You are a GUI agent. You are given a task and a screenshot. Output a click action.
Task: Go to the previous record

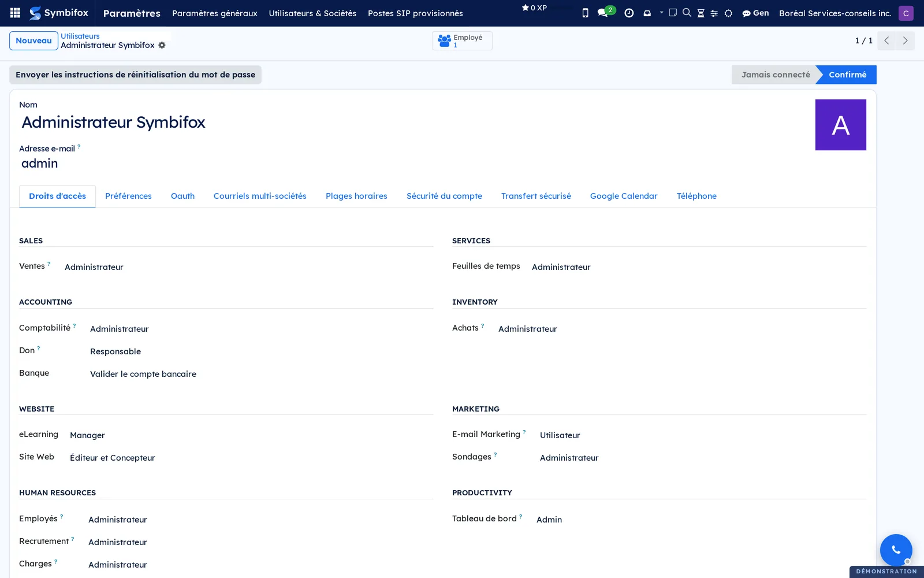tap(886, 40)
